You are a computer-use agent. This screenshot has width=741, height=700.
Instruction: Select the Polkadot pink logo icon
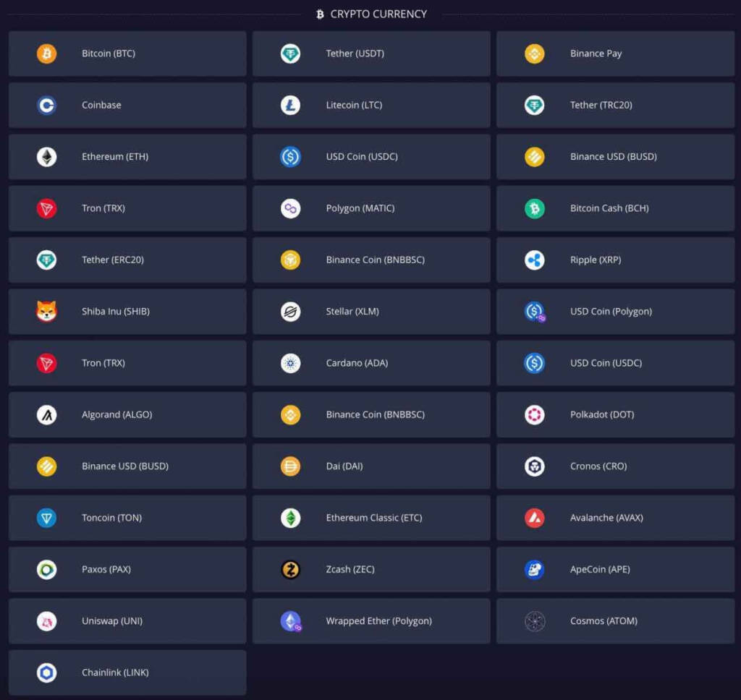tap(534, 415)
